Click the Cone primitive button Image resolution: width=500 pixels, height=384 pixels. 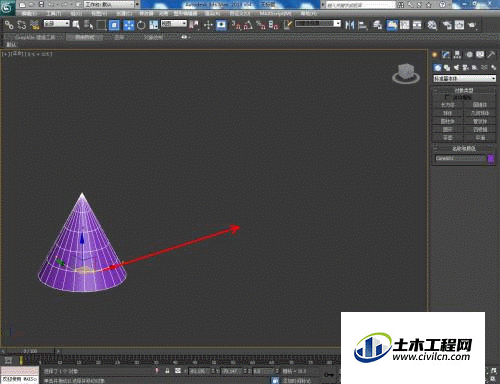point(480,105)
